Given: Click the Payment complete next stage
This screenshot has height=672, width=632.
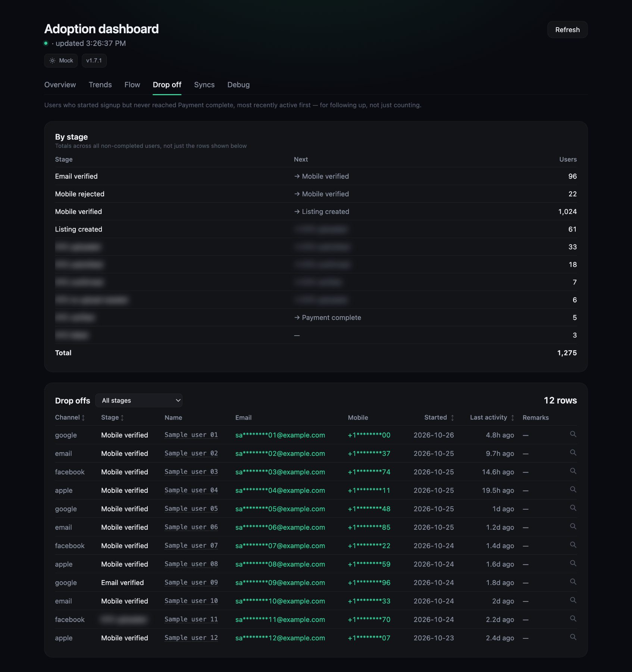Looking at the screenshot, I should point(328,318).
